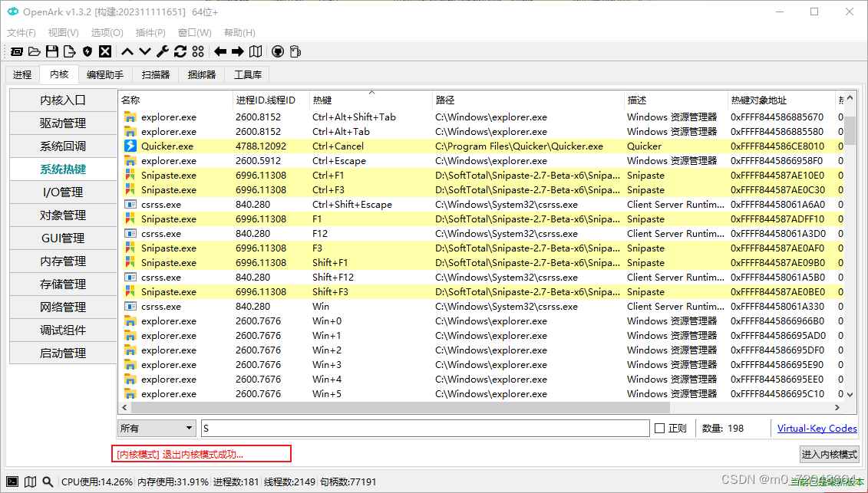Viewport: 868px width, 493px height.
Task: Click the beer mug donate icon
Action: [x=295, y=51]
